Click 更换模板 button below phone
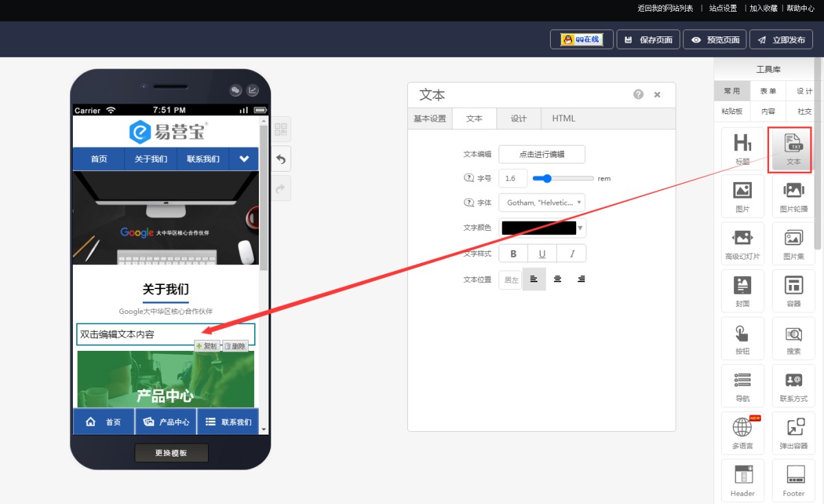The width and height of the screenshot is (824, 504). (171, 453)
